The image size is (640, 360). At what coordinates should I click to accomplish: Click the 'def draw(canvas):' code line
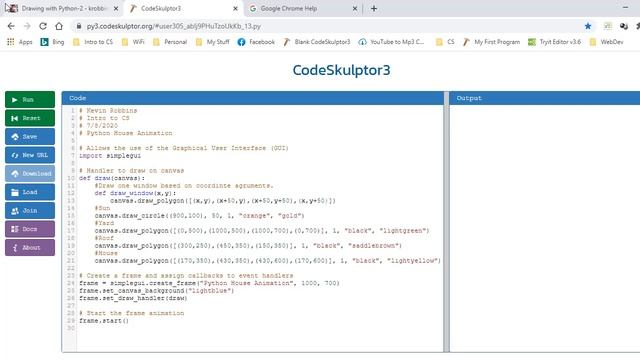(112, 178)
